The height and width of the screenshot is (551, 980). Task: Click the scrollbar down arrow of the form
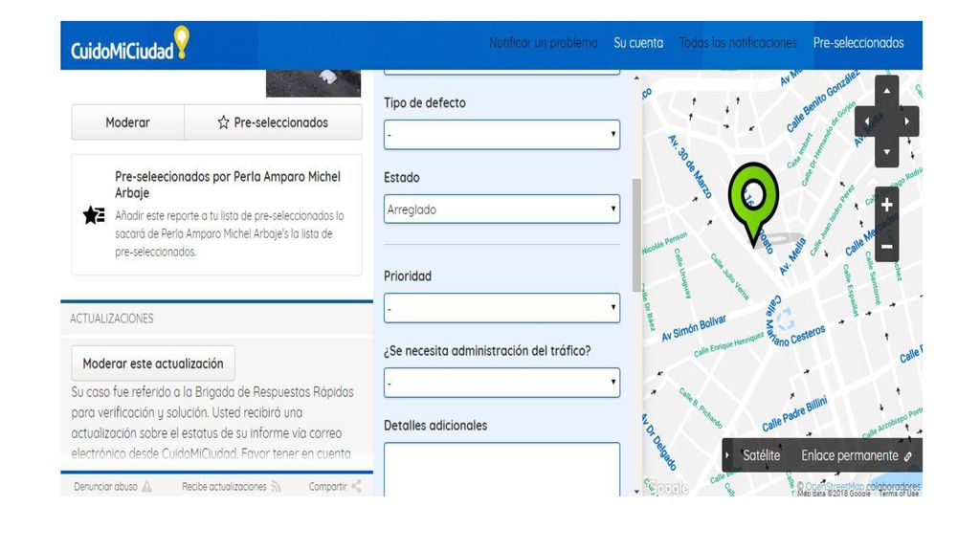[636, 491]
